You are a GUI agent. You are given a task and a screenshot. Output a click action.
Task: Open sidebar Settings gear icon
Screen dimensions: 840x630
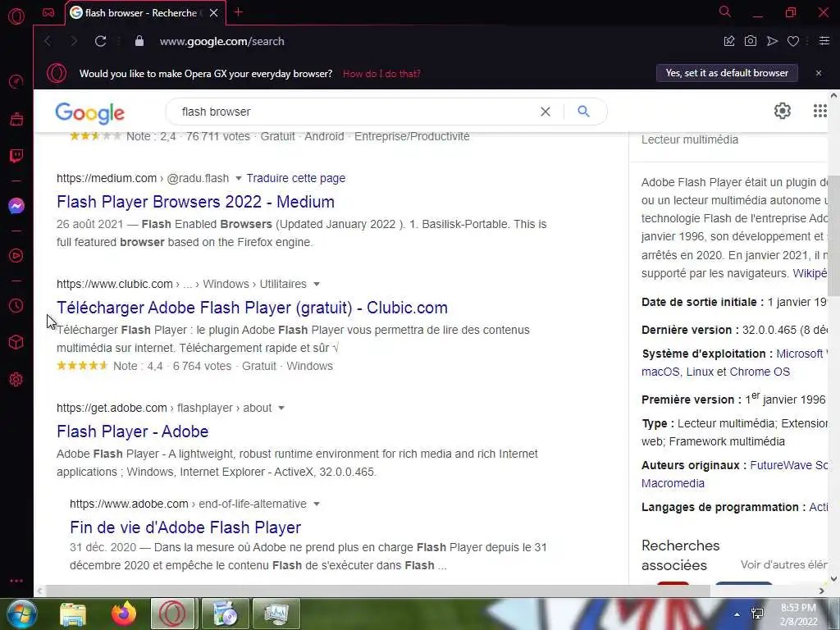[16, 379]
